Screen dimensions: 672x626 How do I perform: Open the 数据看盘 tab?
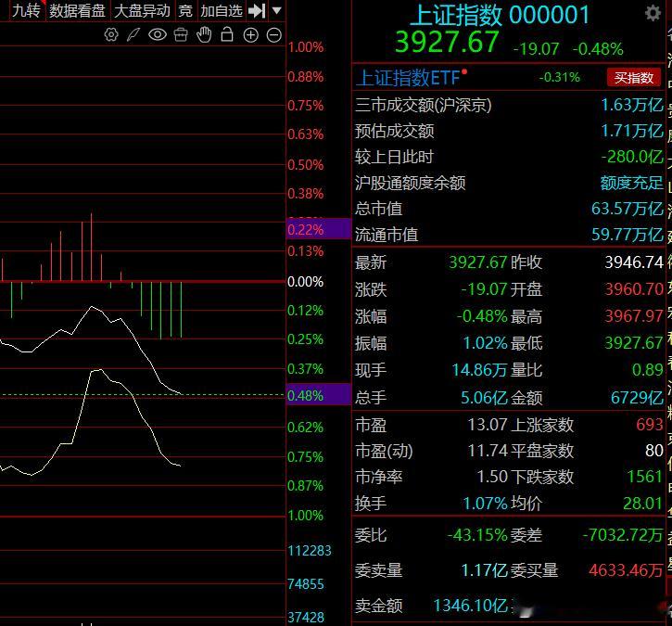pyautogui.click(x=77, y=11)
